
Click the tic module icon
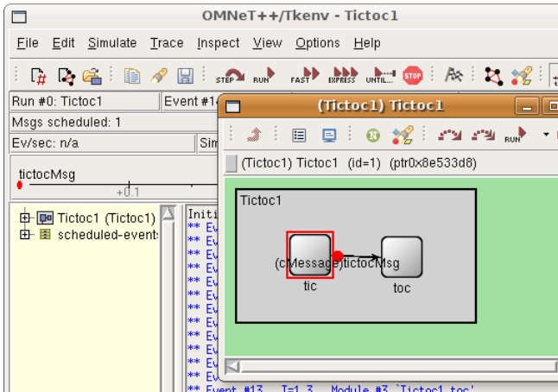coord(310,255)
